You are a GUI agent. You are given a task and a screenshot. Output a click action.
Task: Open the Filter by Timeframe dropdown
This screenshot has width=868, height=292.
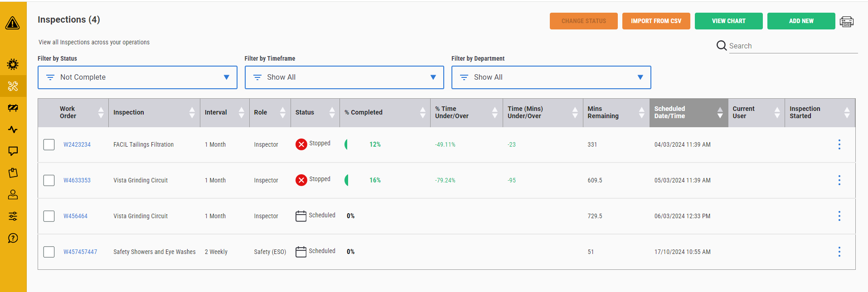[x=344, y=77]
